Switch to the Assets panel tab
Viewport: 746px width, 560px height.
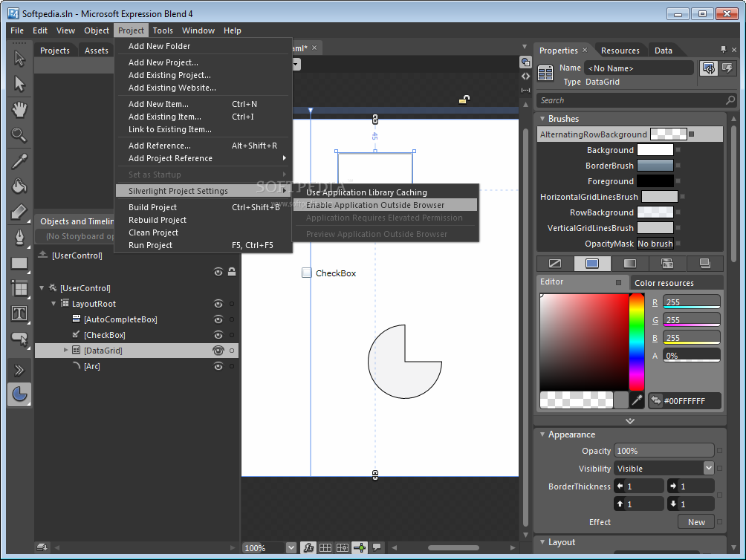coord(97,51)
